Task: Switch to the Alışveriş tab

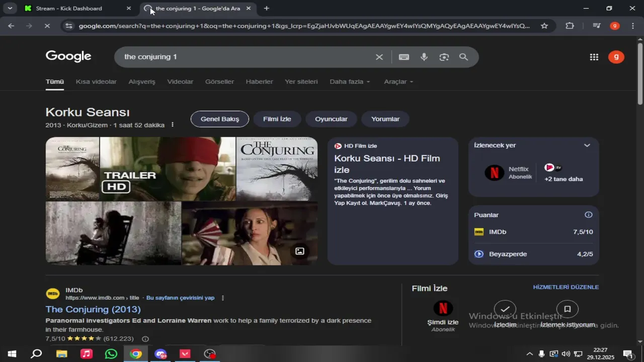Action: click(142, 81)
